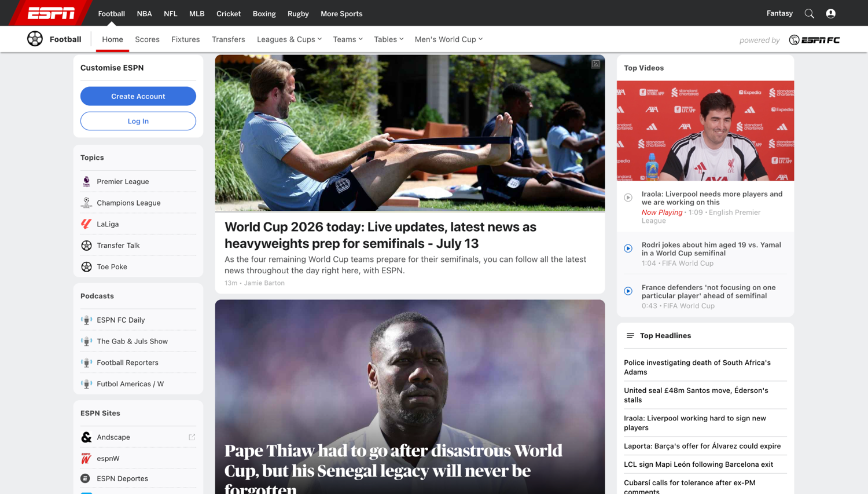This screenshot has width=868, height=494.
Task: Click the Champions League topic icon
Action: [x=86, y=203]
